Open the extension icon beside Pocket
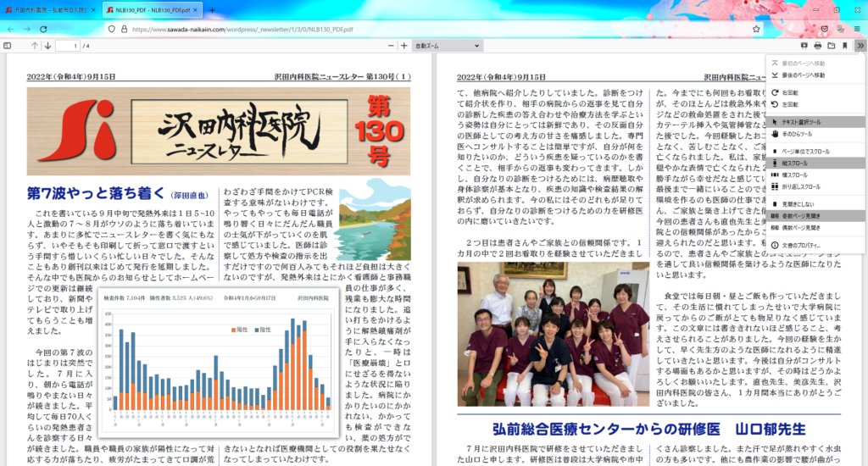Screen dimensions: 868x466 840,29
